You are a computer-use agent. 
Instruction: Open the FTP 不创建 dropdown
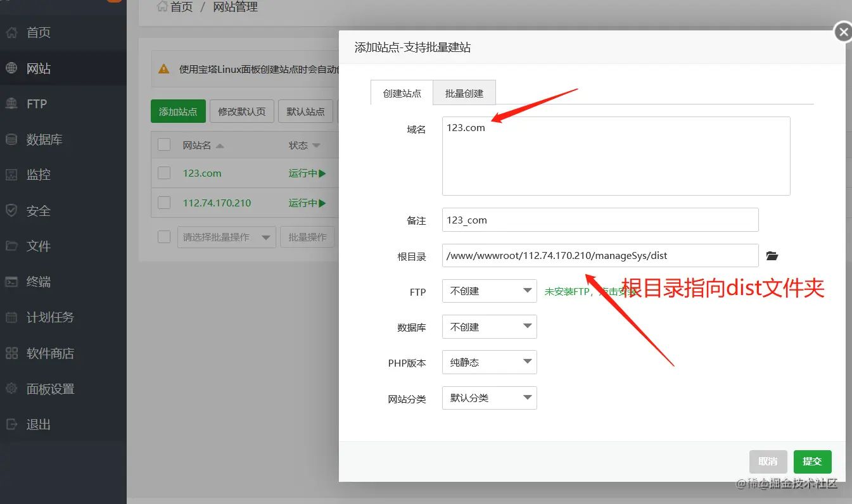[489, 291]
